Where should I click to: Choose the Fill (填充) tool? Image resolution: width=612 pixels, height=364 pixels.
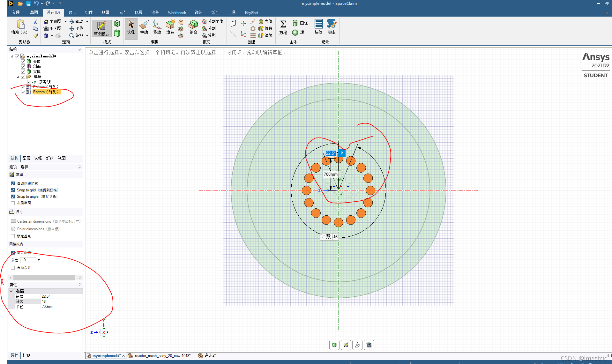[x=170, y=27]
